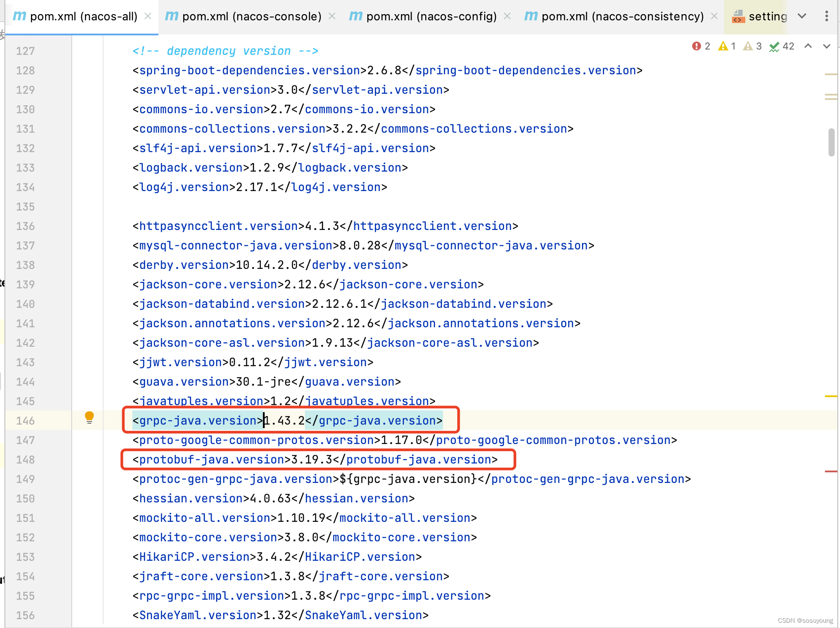
Task: Click jjwt.version value 0.11.2
Action: 250,362
